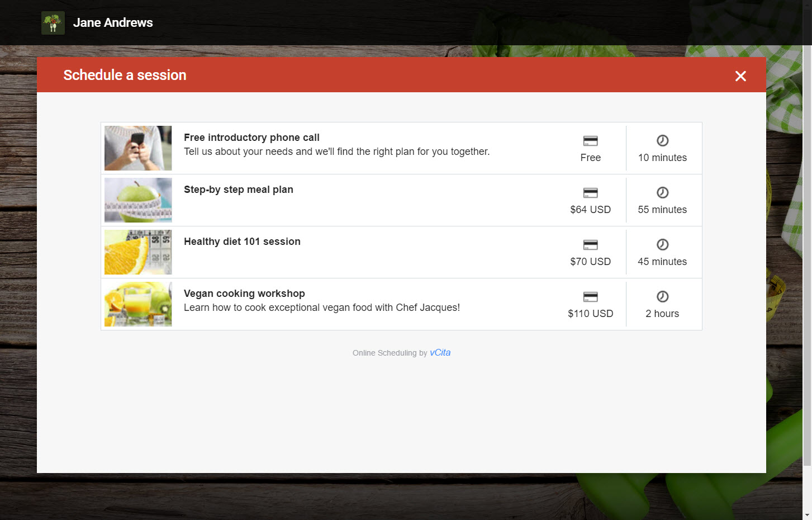Choose the Step-by step meal plan
The image size is (812, 520).
401,200
